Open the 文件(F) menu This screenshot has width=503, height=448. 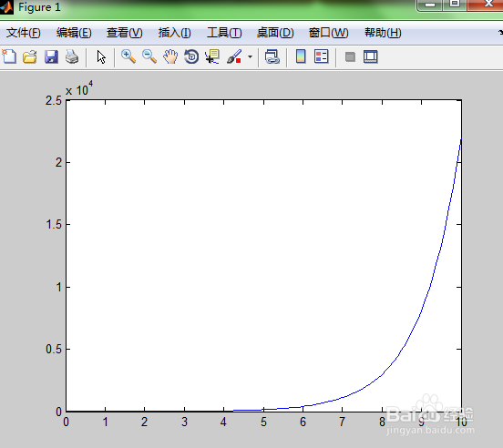(24, 33)
